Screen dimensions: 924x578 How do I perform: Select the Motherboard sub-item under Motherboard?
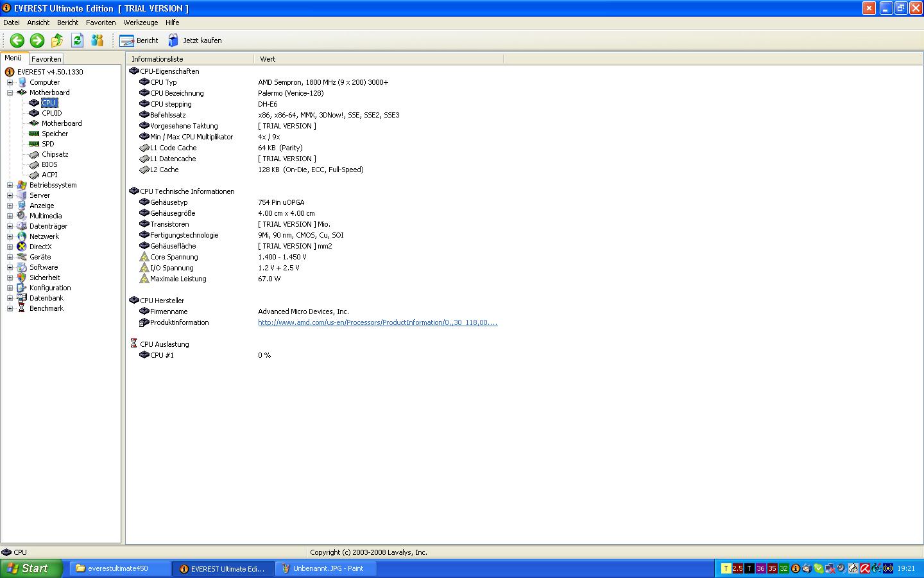[62, 123]
